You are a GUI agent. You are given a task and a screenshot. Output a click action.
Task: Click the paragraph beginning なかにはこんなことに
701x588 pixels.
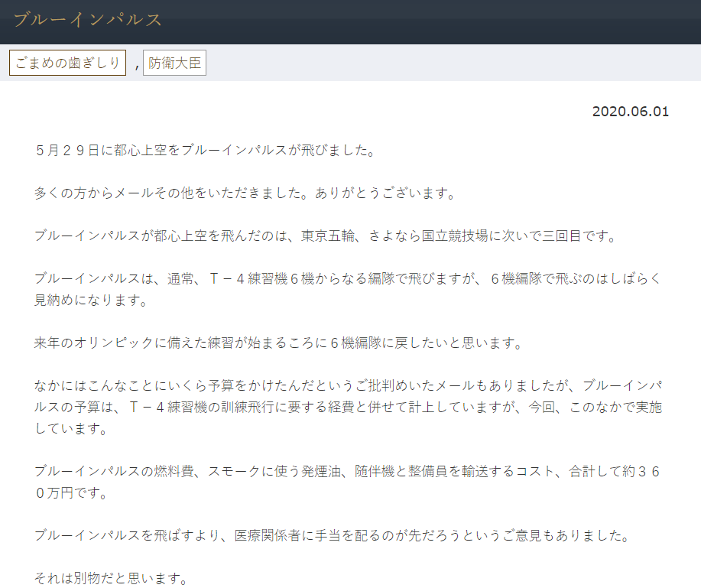coord(348,385)
